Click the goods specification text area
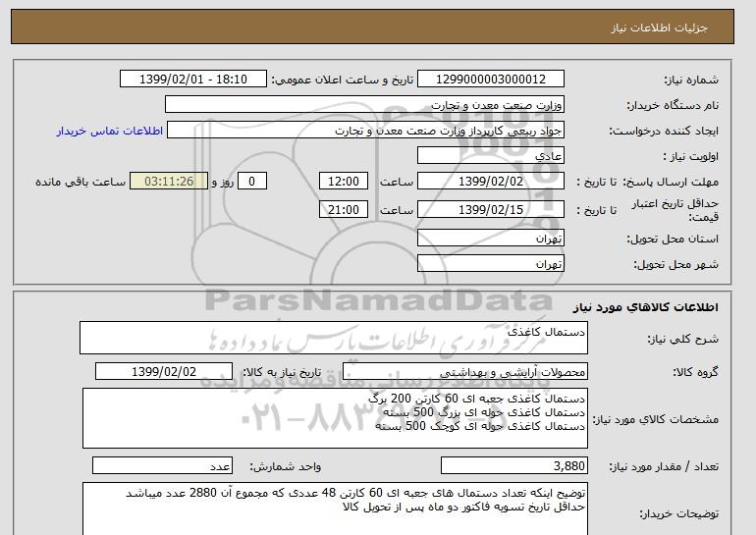The height and width of the screenshot is (535, 756). click(x=335, y=418)
